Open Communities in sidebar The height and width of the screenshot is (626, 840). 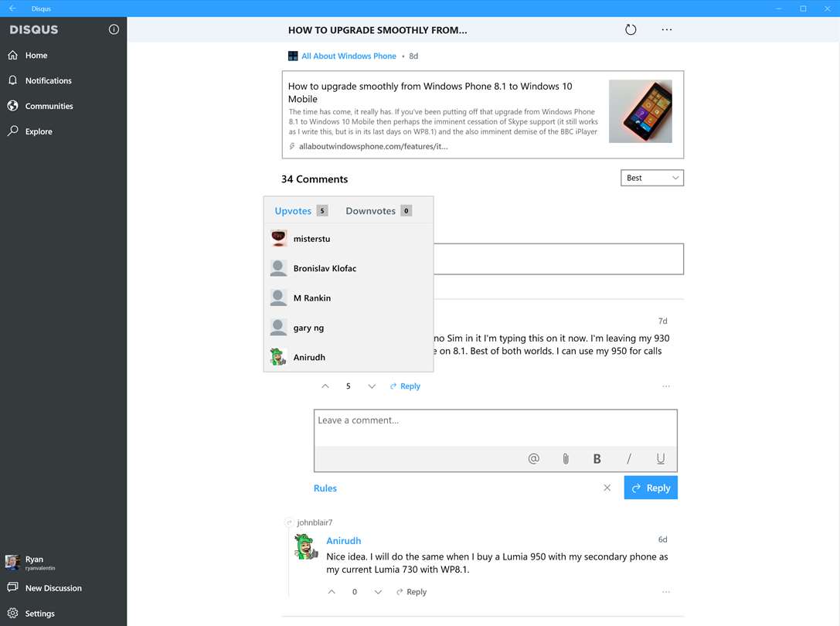tap(63, 106)
